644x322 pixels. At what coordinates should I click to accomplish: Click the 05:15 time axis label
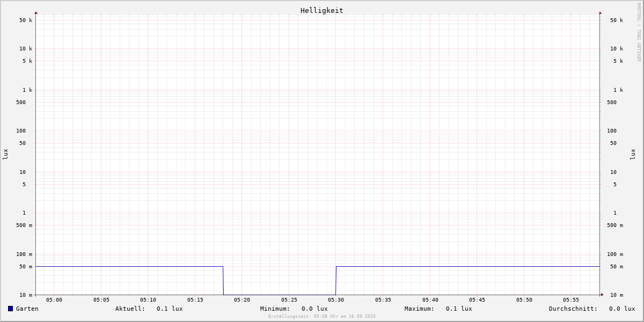[x=195, y=300]
